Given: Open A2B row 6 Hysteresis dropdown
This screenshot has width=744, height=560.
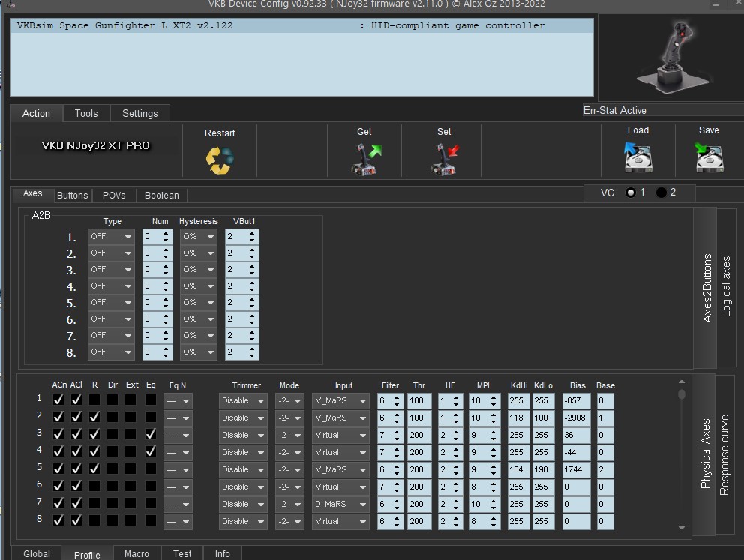Looking at the screenshot, I should 198,319.
